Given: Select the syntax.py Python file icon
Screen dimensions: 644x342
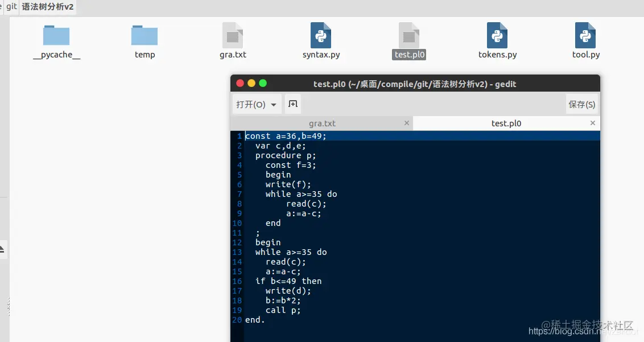Looking at the screenshot, I should pyautogui.click(x=321, y=35).
